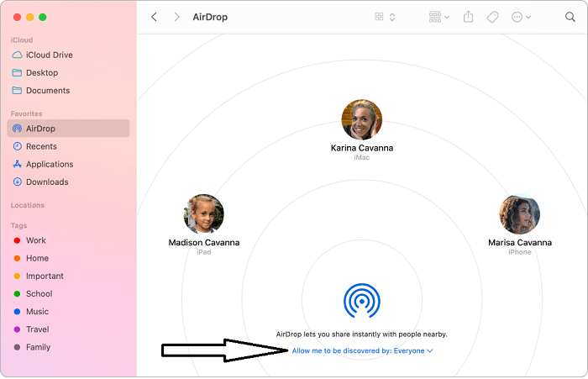Select the iCloud Drive cloud icon
Image resolution: width=588 pixels, height=379 pixels.
pyautogui.click(x=18, y=55)
